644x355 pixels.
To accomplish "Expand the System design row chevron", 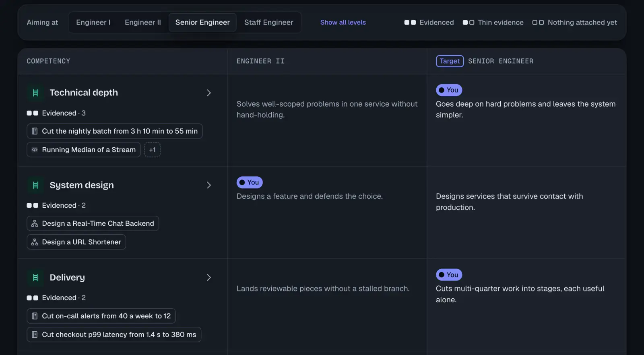I will tap(208, 185).
